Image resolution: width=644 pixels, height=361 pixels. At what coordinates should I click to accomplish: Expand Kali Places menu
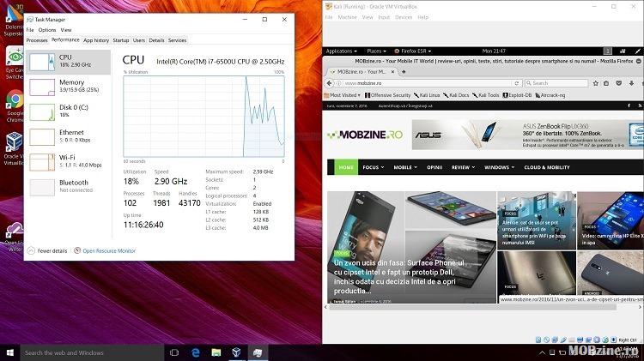tap(376, 51)
